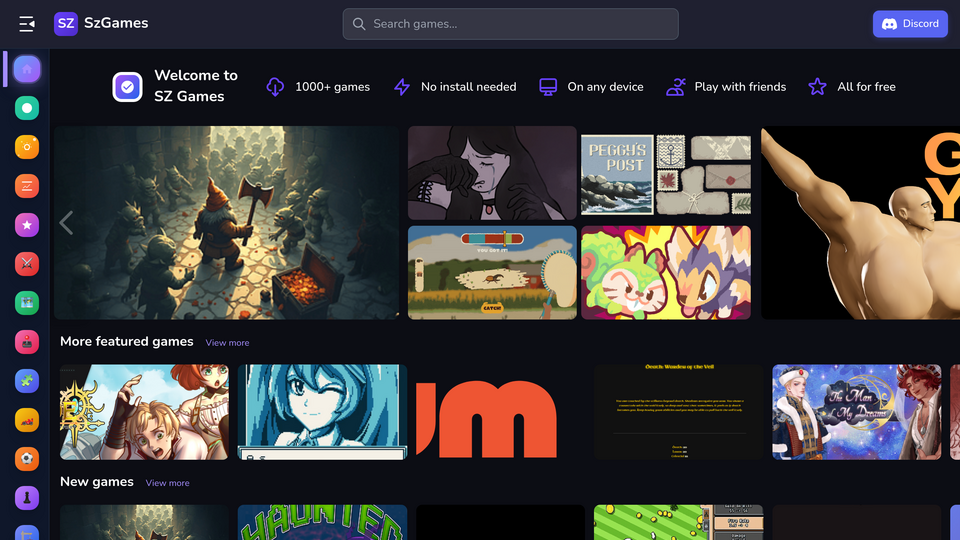Click the people icon by Play with friends
This screenshot has height=540, width=960.
pyautogui.click(x=675, y=87)
